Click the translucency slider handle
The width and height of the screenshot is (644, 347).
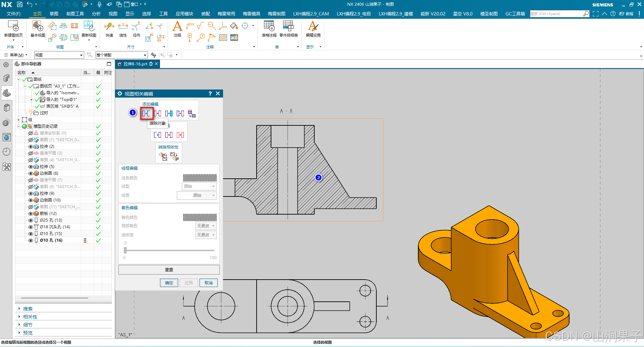pos(125,250)
